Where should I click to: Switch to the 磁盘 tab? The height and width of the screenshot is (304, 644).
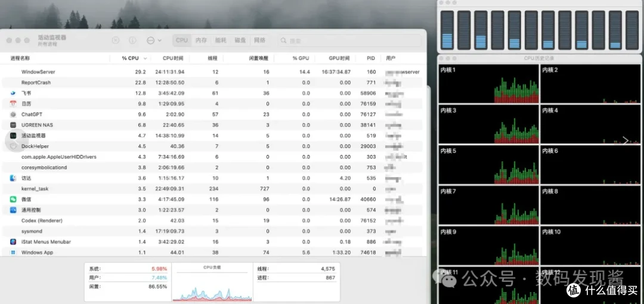coord(240,41)
